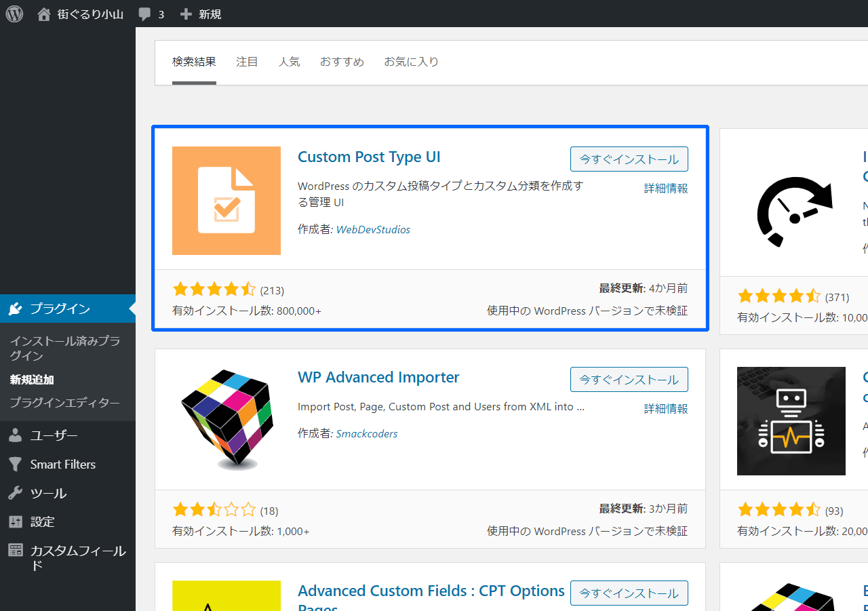Install WP Advanced Importer now
Viewport: 868px width, 611px height.
tap(629, 380)
